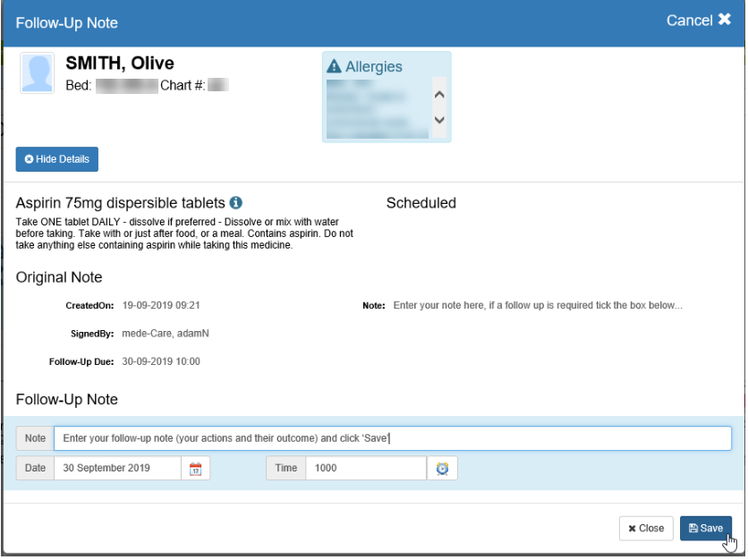Open the calendar date picker icon
This screenshot has width=748, height=560.
coord(196,469)
